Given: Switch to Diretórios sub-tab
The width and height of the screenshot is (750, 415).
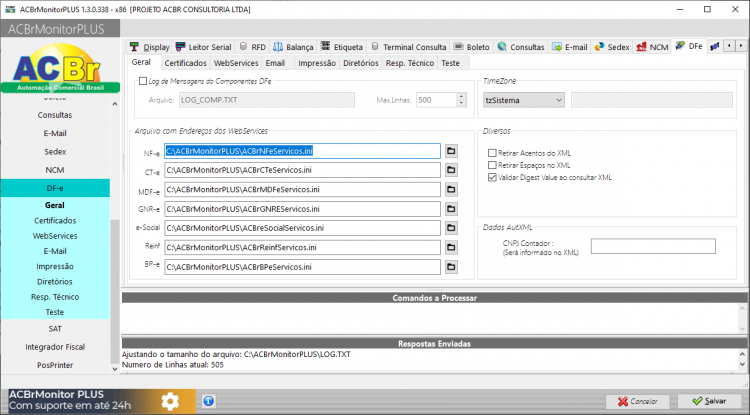Looking at the screenshot, I should (x=361, y=63).
